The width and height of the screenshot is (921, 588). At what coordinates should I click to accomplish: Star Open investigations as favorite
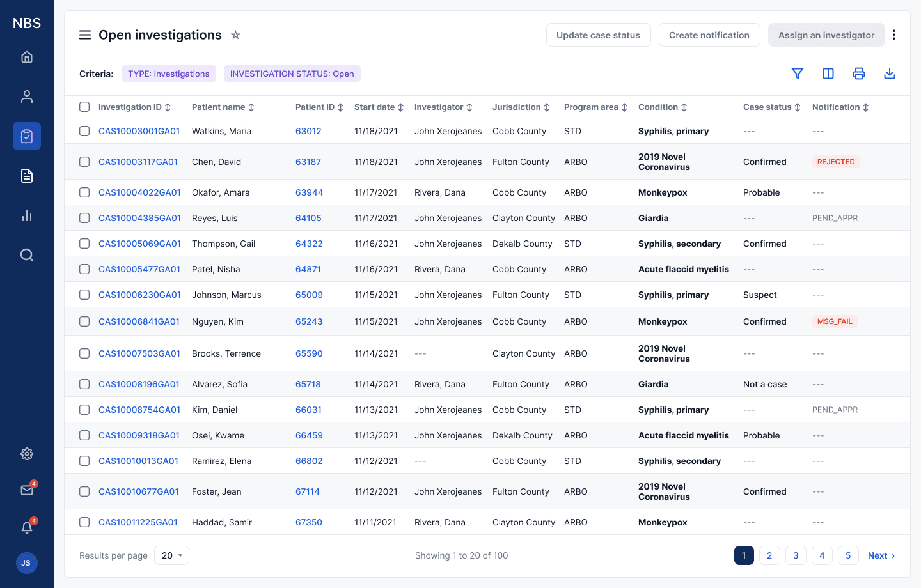(x=235, y=35)
